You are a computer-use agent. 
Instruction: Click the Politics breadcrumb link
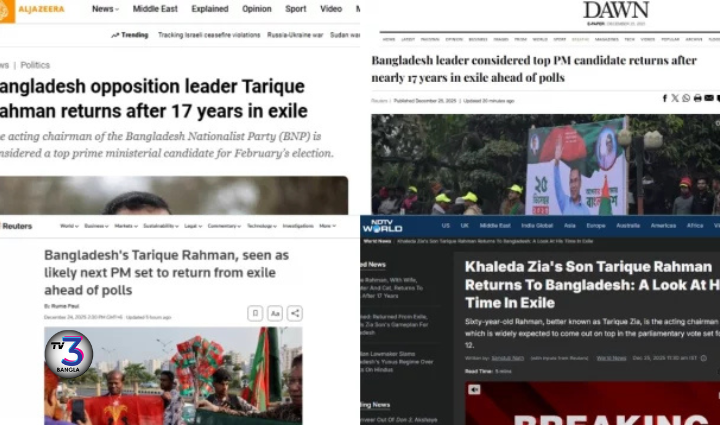click(x=35, y=65)
